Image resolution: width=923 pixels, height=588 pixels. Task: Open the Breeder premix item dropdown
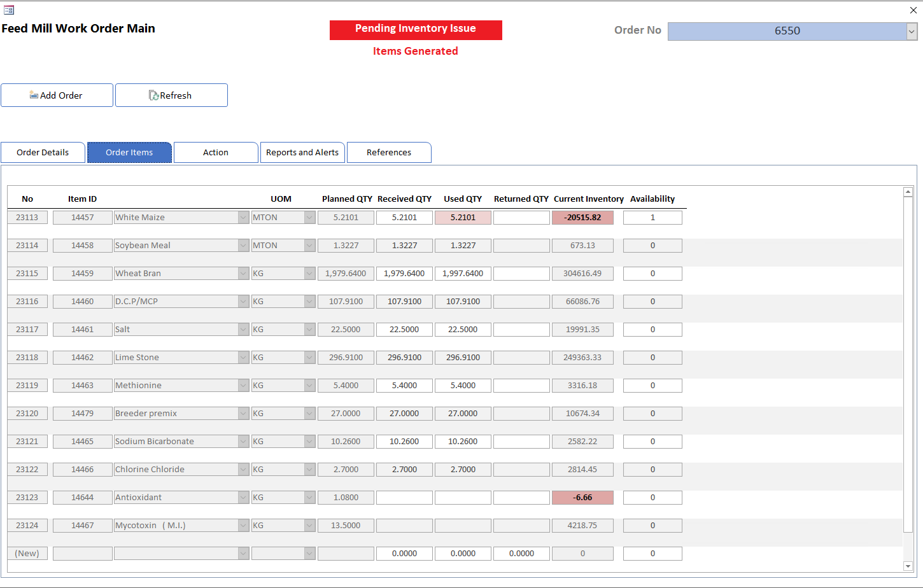coord(243,414)
